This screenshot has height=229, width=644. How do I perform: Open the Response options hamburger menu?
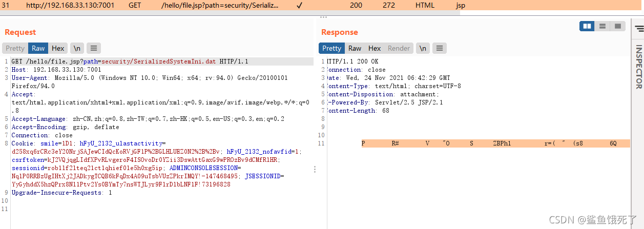[439, 48]
